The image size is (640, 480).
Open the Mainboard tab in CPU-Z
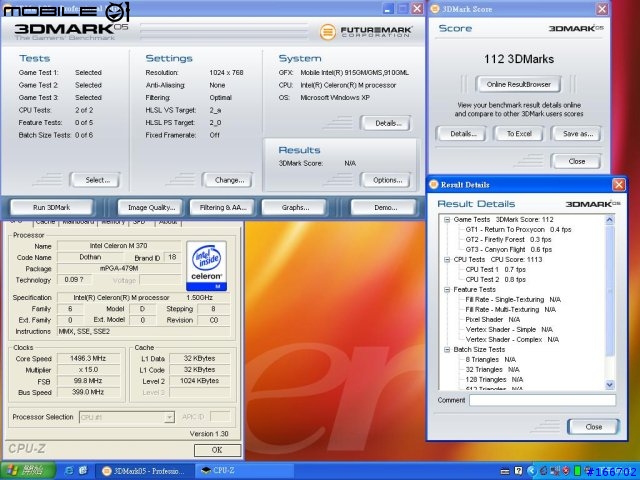[78, 222]
